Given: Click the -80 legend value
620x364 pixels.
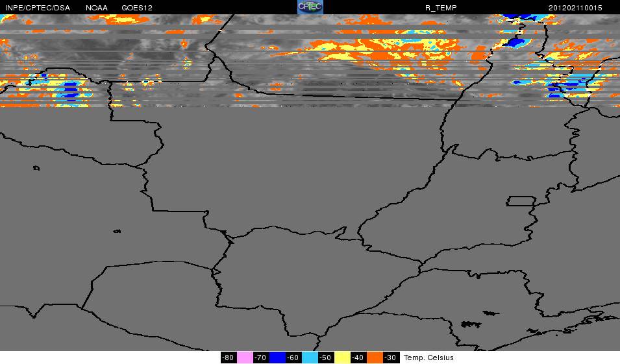Looking at the screenshot, I should click(x=229, y=358).
